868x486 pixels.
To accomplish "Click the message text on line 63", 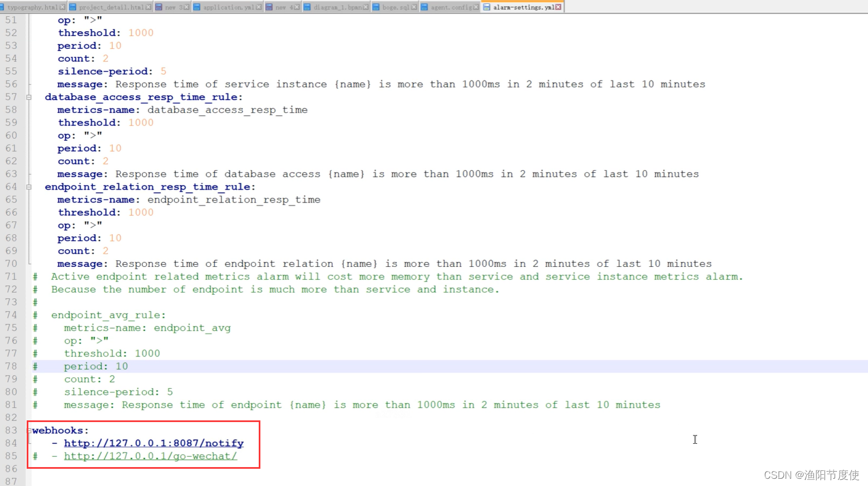I will pos(378,174).
